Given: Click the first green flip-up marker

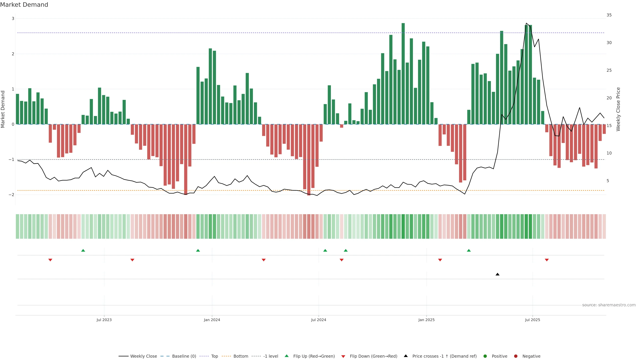Looking at the screenshot, I should coord(83,250).
